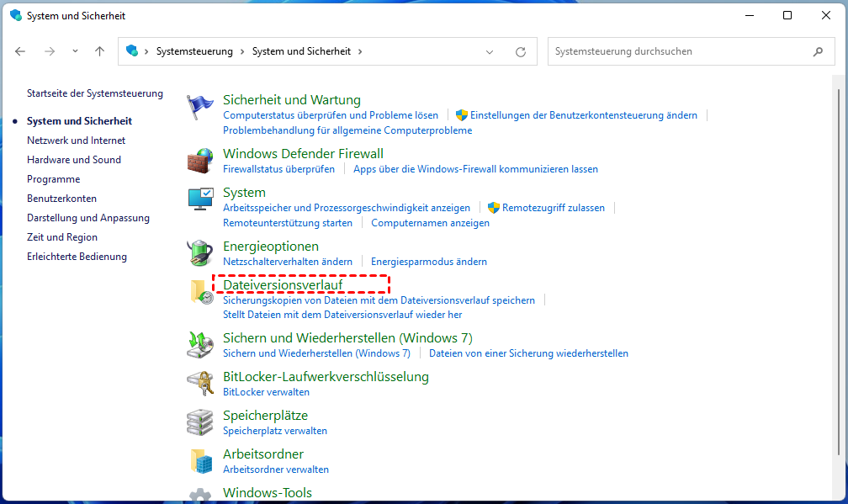Refresh the Control Panel view
Image resolution: width=848 pixels, height=504 pixels.
[520, 52]
